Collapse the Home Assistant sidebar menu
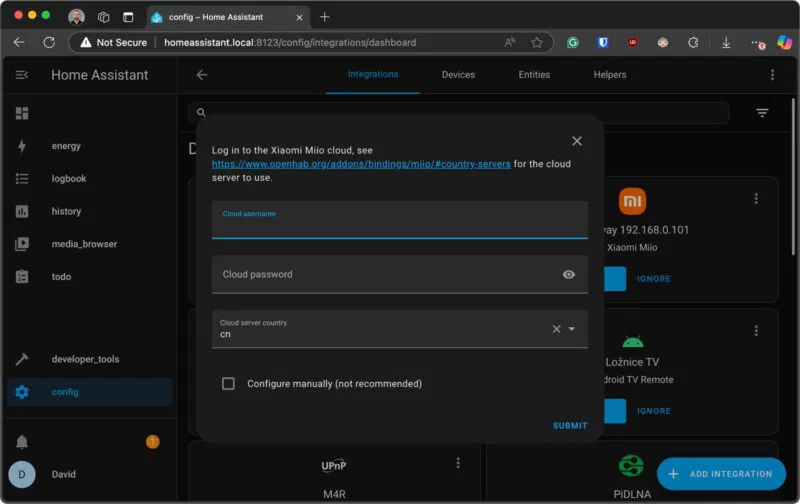The image size is (800, 504). [x=21, y=75]
